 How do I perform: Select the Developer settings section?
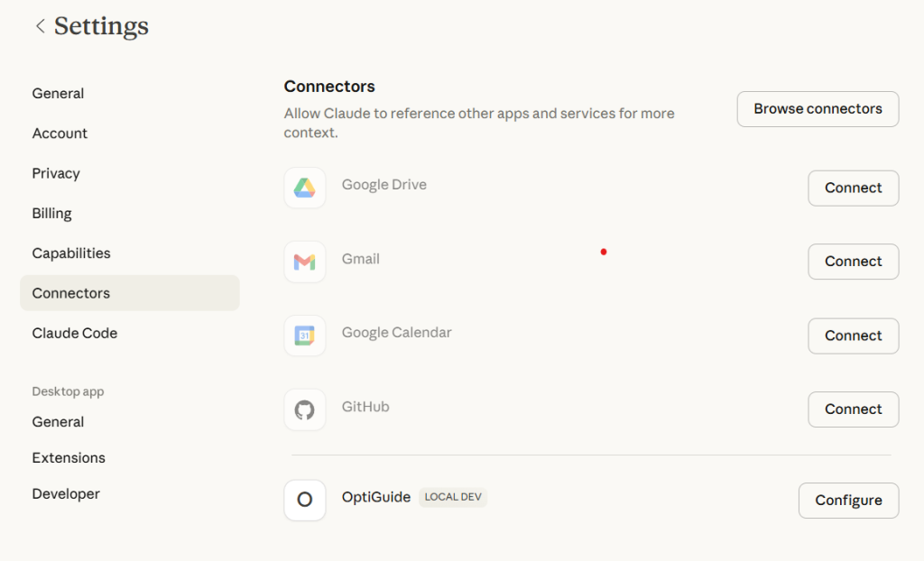point(66,494)
